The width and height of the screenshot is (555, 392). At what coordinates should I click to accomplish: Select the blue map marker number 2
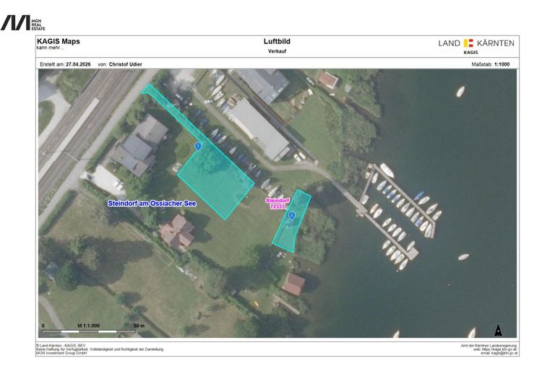[x=292, y=215]
